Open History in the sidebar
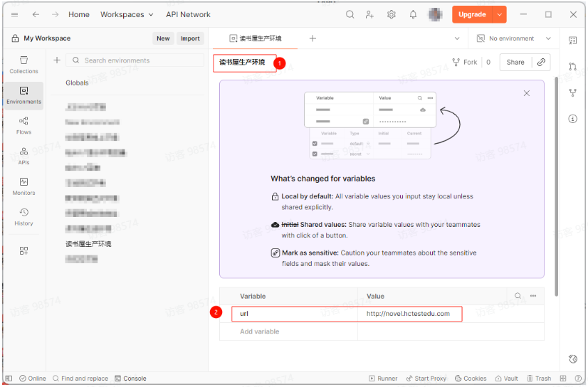The height and width of the screenshot is (387, 588). point(23,216)
